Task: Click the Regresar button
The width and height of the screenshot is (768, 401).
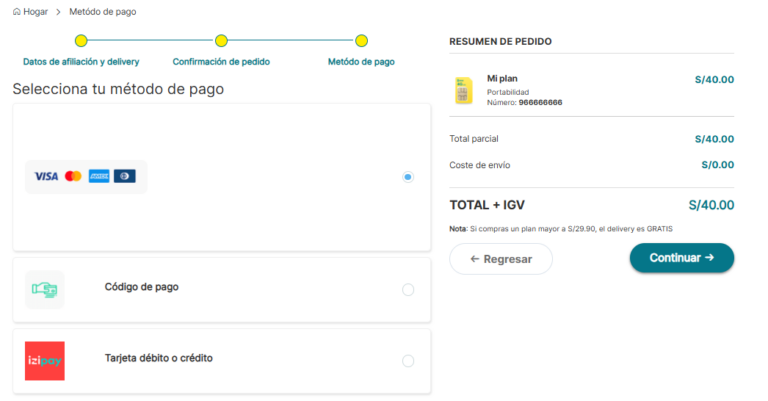Action: [x=501, y=259]
